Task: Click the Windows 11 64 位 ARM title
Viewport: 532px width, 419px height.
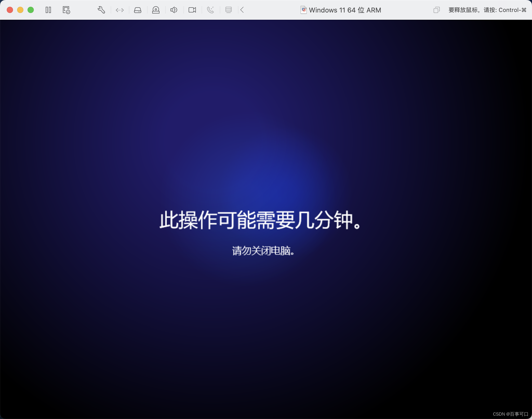Action: point(345,10)
